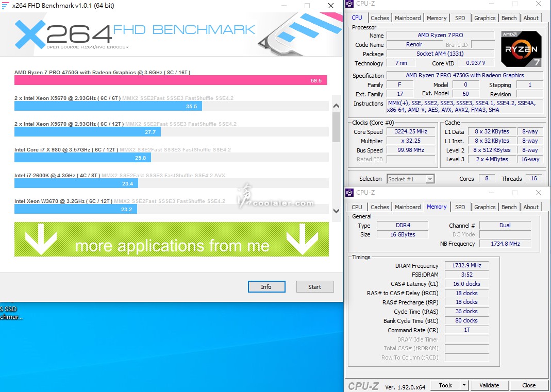
Task: Open the Tools dropdown arrow in CPU-Z
Action: (x=464, y=385)
